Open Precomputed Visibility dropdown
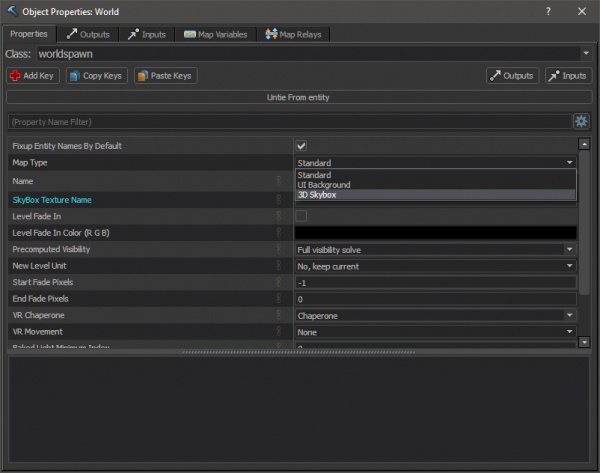The height and width of the screenshot is (473, 600). click(x=569, y=250)
